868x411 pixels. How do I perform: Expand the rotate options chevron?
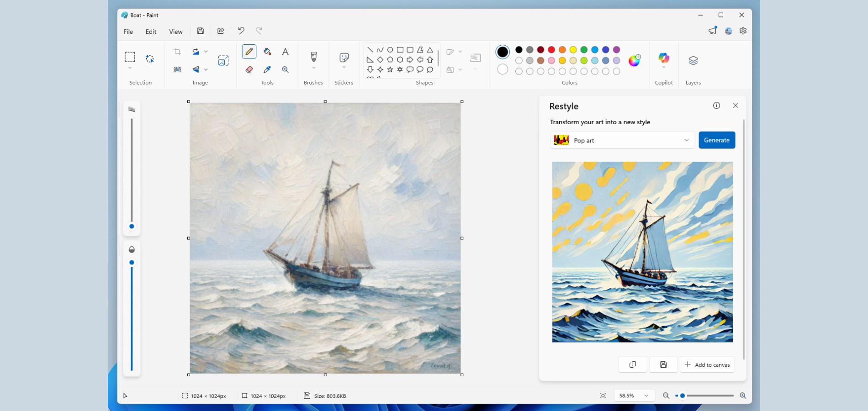pos(205,52)
